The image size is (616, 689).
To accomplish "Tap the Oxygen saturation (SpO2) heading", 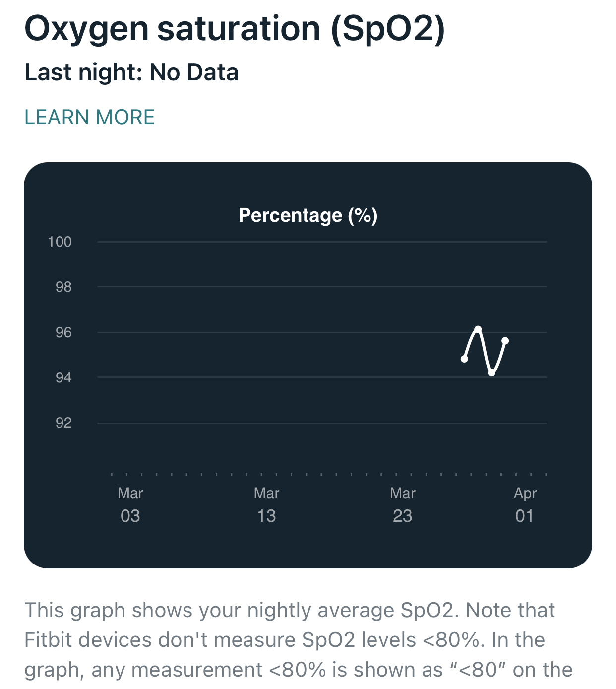I will (235, 28).
